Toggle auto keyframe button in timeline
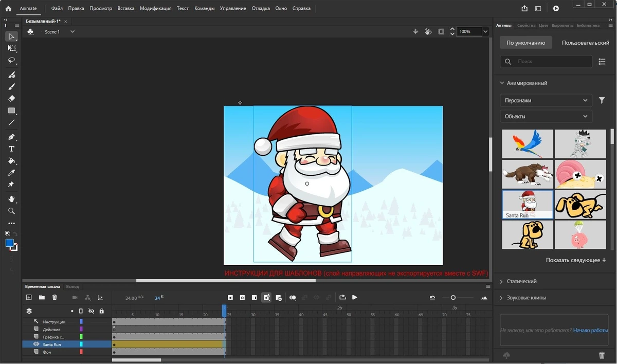Screen dimensions: 617x364 pyautogui.click(x=266, y=297)
